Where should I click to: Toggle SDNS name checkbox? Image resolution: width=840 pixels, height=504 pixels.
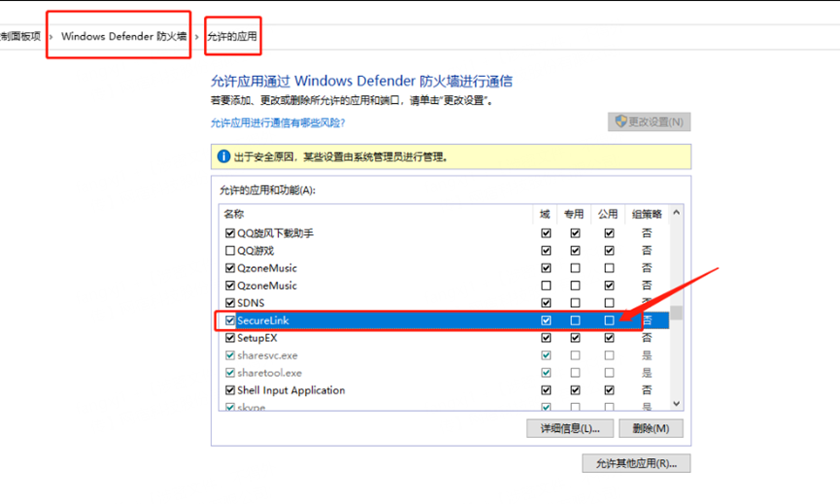230,303
